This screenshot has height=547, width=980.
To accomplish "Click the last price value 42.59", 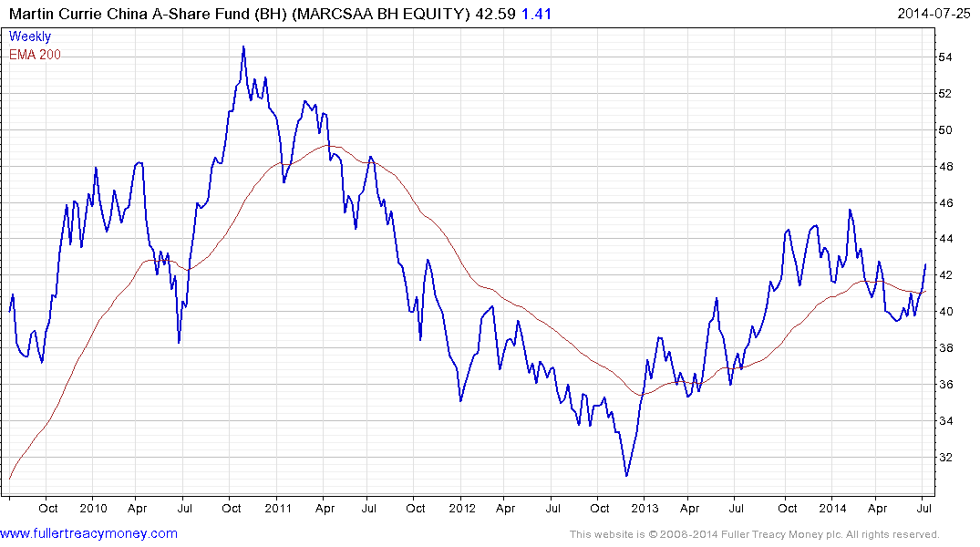I will point(495,14).
